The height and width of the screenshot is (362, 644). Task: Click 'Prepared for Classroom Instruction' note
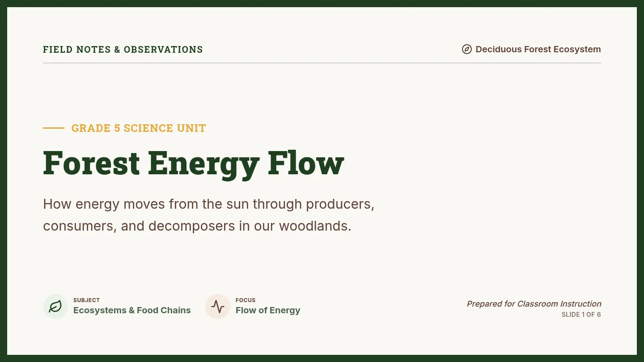click(534, 304)
